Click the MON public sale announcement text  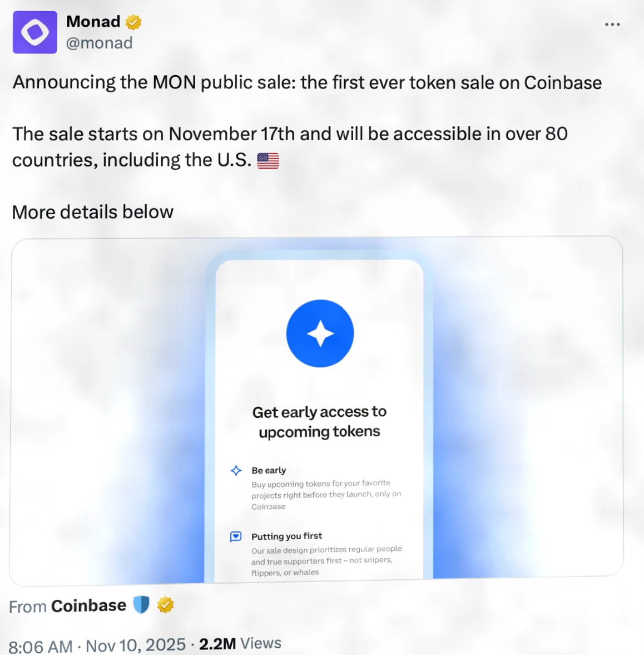307,83
